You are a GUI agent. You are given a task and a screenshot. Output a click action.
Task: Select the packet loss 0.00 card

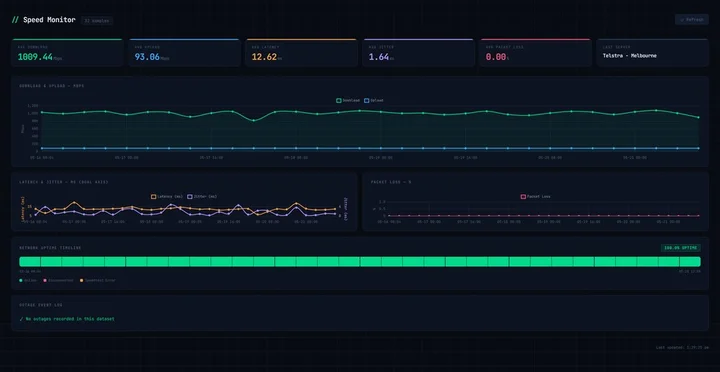(x=535, y=53)
